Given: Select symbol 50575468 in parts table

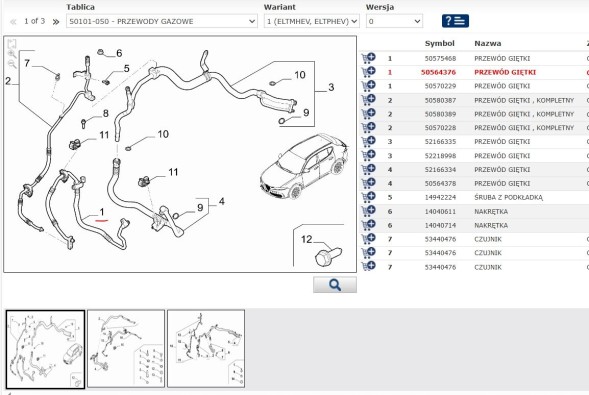Looking at the screenshot, I should click(x=440, y=58).
